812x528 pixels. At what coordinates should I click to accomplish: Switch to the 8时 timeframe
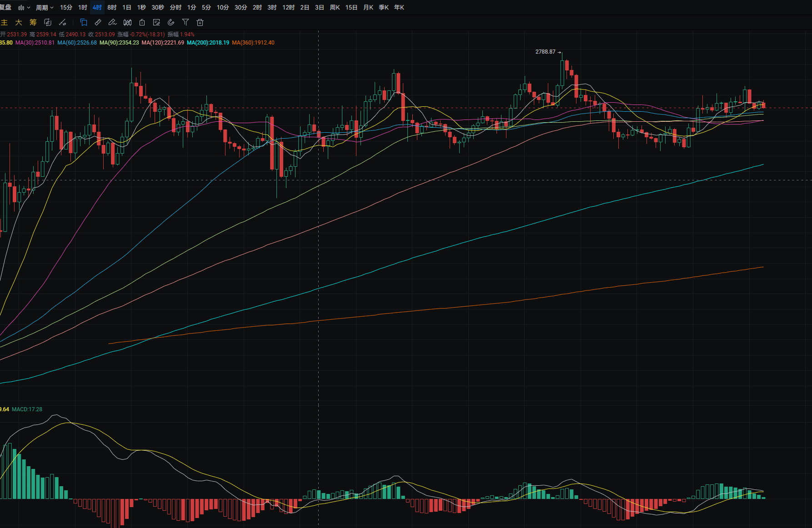tap(112, 8)
